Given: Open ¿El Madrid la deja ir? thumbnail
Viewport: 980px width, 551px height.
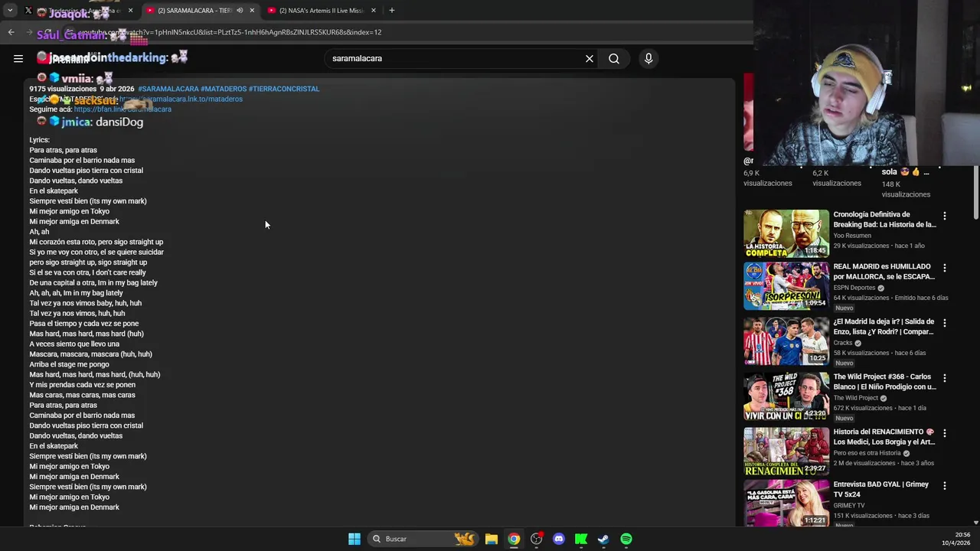Looking at the screenshot, I should click(x=786, y=341).
